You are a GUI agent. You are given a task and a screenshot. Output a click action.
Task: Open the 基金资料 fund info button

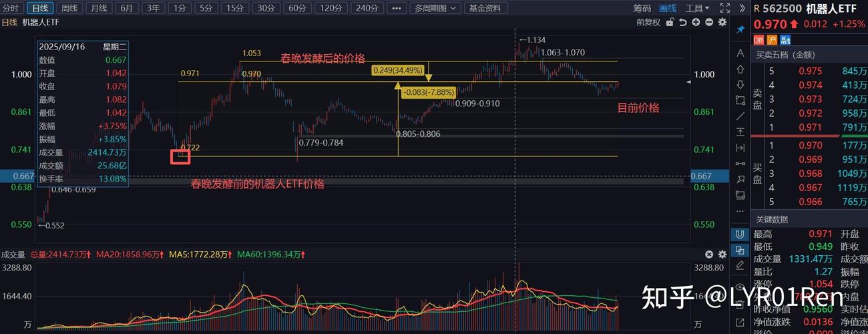pyautogui.click(x=485, y=8)
